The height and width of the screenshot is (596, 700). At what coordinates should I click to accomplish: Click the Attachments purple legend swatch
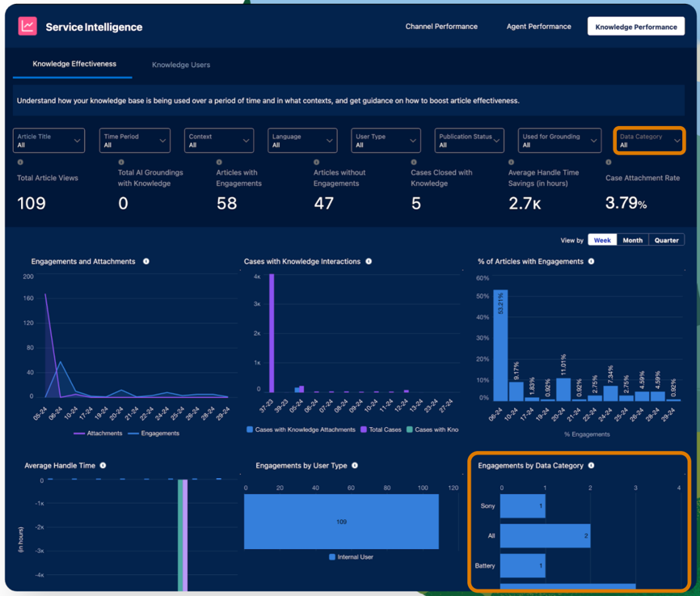tap(79, 433)
